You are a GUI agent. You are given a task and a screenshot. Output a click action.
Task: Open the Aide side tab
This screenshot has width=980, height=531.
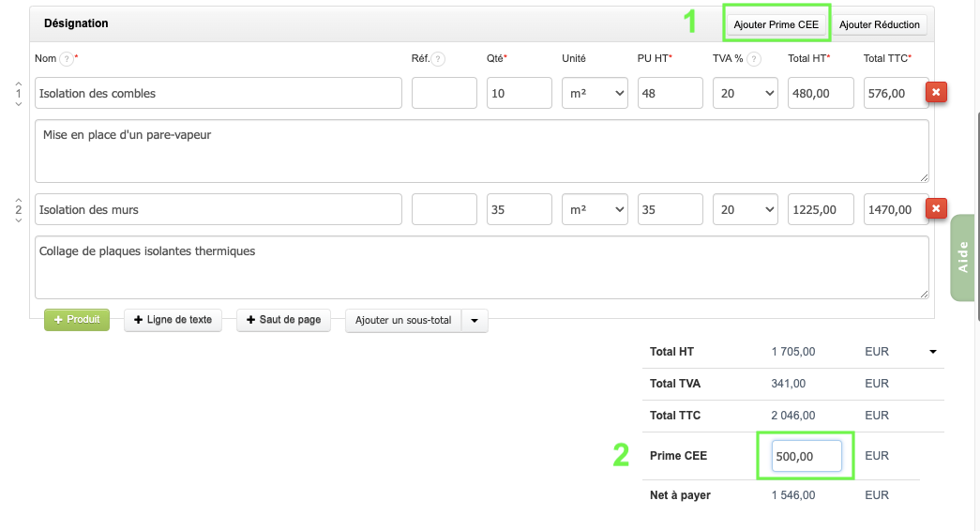pyautogui.click(x=963, y=259)
